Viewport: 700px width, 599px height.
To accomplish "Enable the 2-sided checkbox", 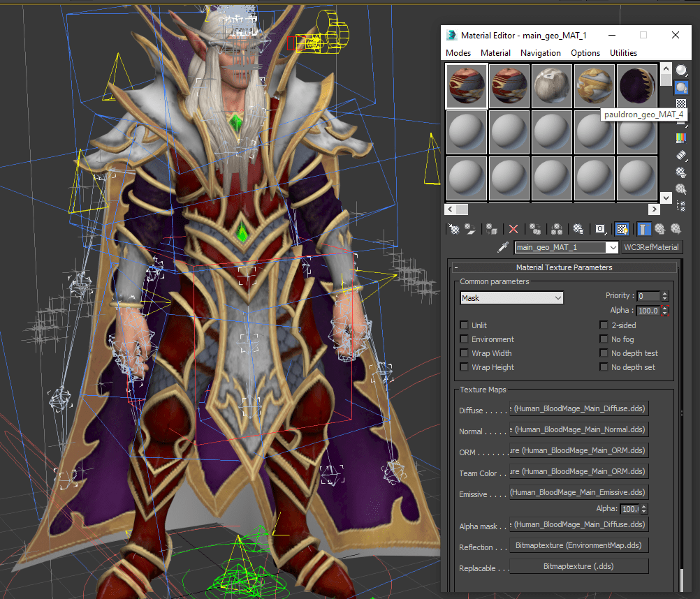I will point(604,325).
